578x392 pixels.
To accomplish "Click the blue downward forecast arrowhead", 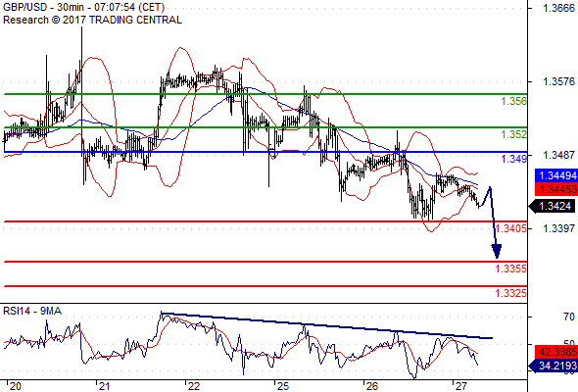I will pyautogui.click(x=497, y=252).
